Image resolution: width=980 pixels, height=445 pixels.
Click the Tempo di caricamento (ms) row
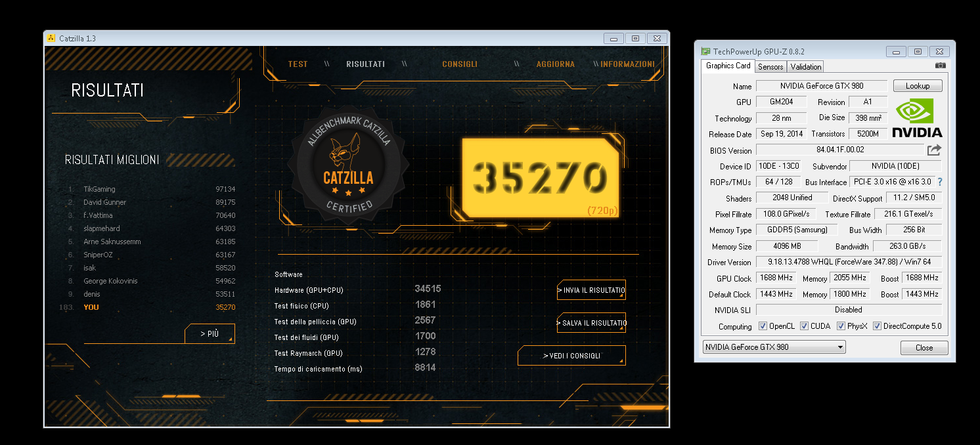[355, 368]
